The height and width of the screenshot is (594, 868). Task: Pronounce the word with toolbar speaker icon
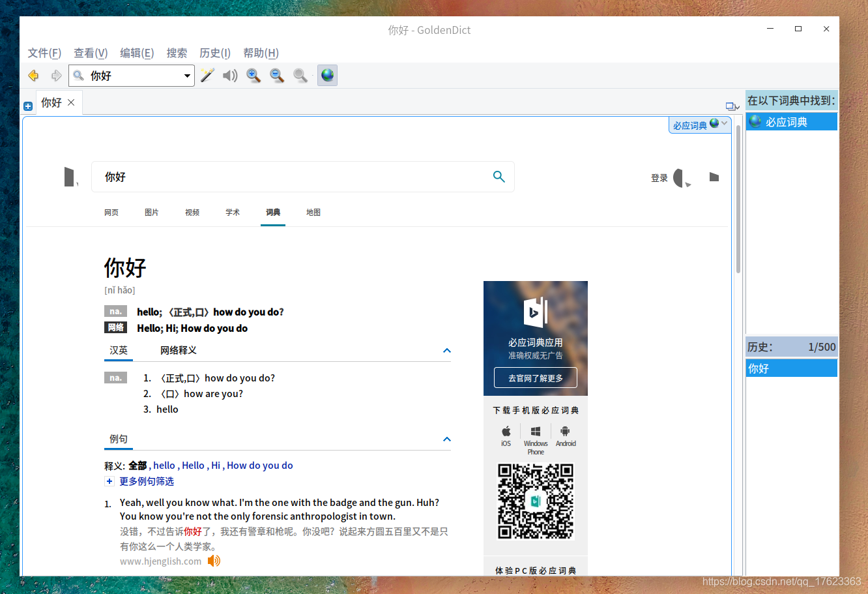pyautogui.click(x=230, y=76)
